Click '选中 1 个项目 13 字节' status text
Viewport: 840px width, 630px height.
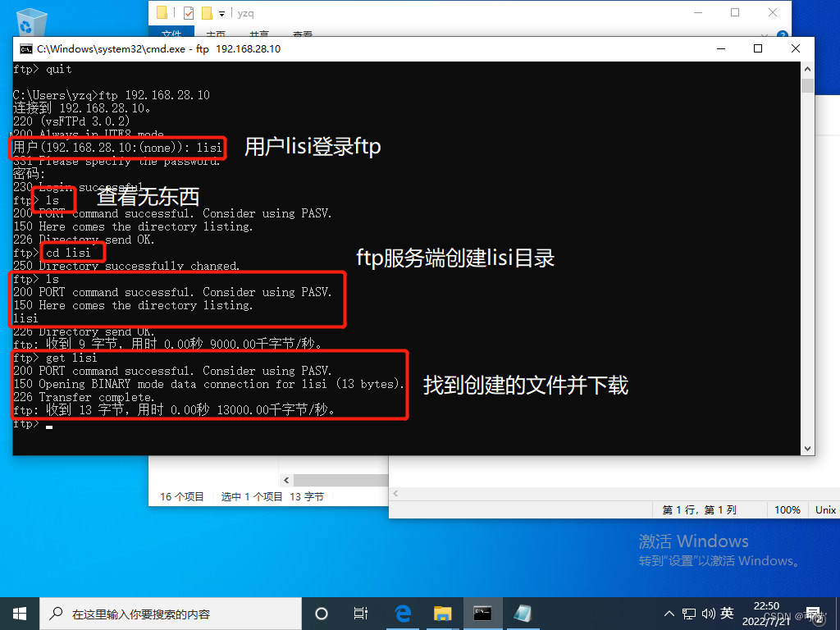pyautogui.click(x=272, y=496)
